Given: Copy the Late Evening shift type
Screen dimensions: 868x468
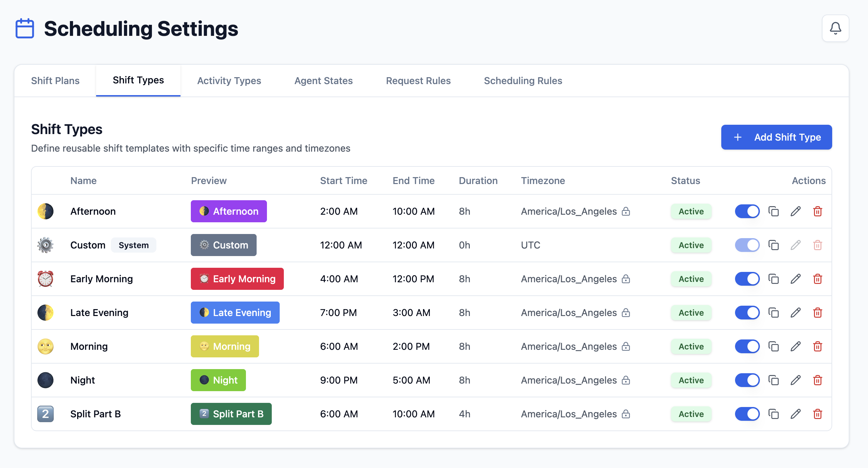Looking at the screenshot, I should tap(774, 313).
